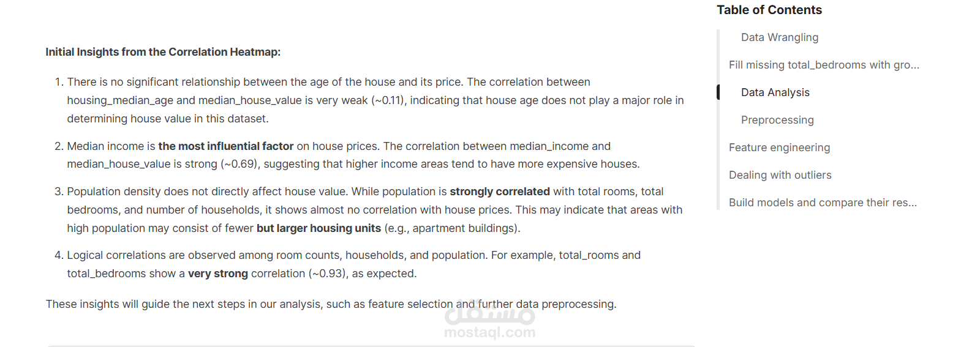
Task: Navigate to Feature engineering section
Action: [779, 147]
